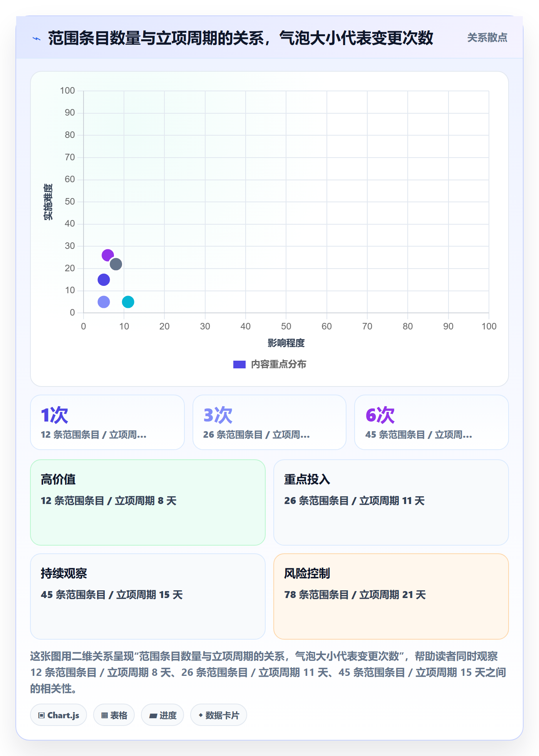Click the gray bubble in the scatter chart
Image resolution: width=539 pixels, height=756 pixels.
pos(116,264)
